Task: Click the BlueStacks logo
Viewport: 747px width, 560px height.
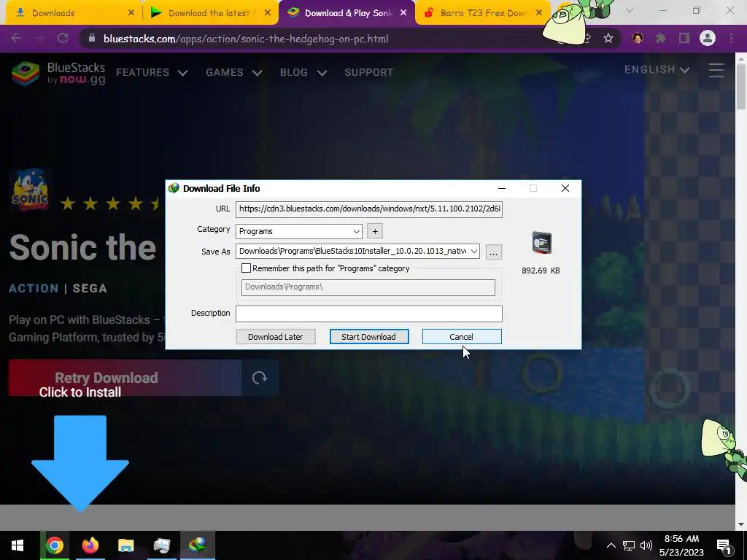Action: click(58, 74)
